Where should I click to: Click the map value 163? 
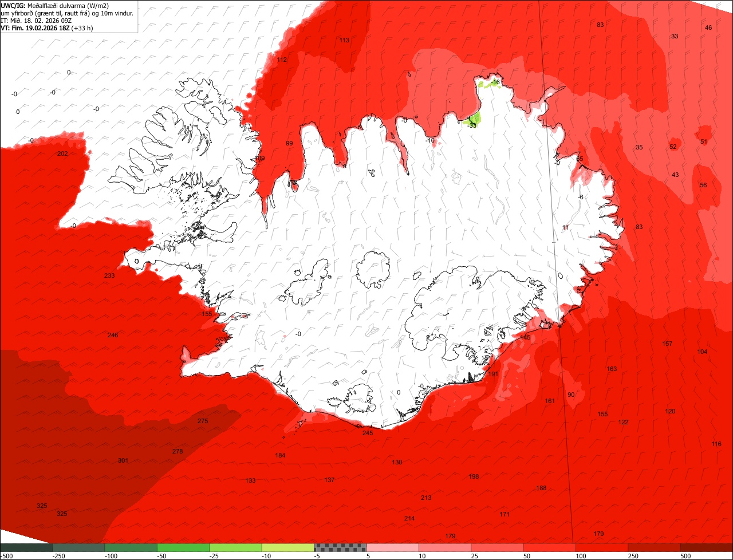point(612,369)
